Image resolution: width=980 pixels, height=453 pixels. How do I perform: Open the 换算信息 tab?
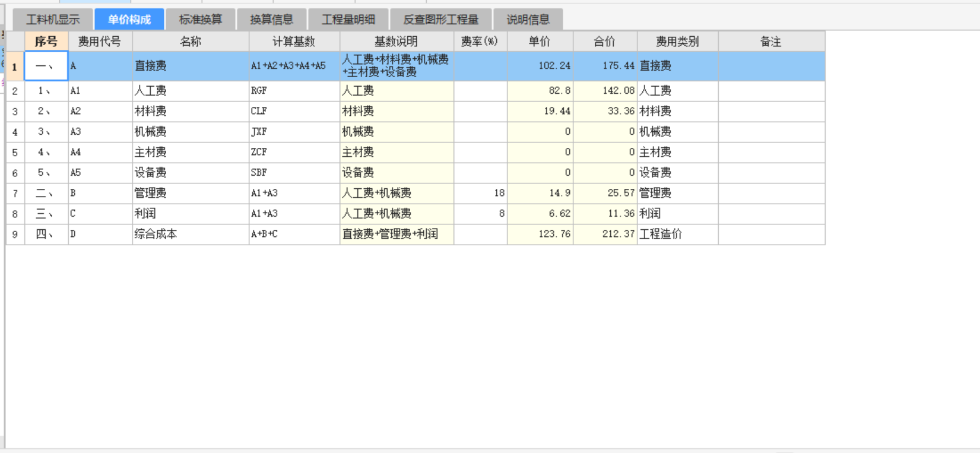click(x=271, y=20)
